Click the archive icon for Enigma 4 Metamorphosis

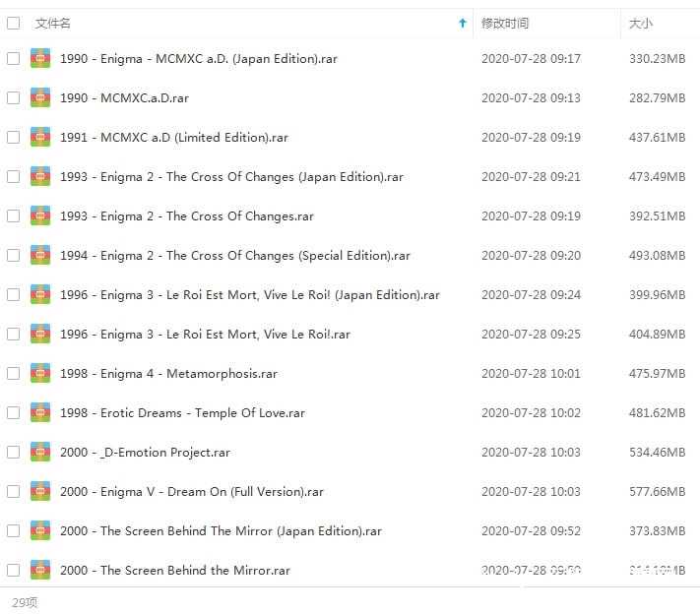coord(40,373)
